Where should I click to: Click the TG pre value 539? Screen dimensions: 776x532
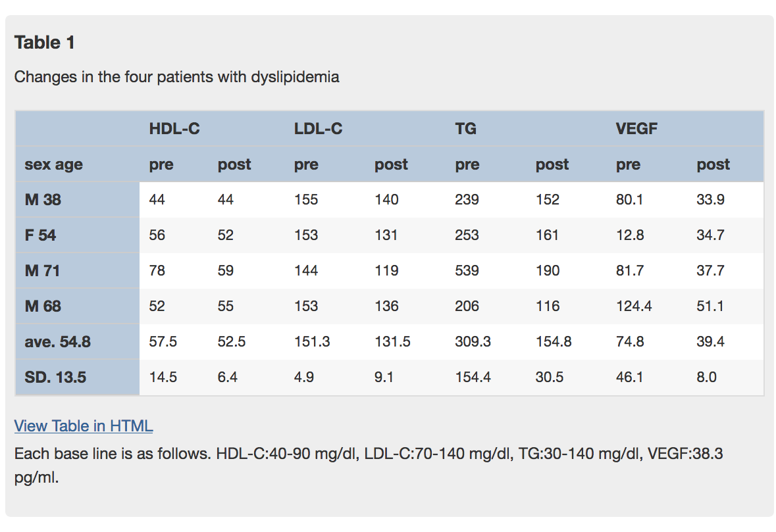coord(467,271)
